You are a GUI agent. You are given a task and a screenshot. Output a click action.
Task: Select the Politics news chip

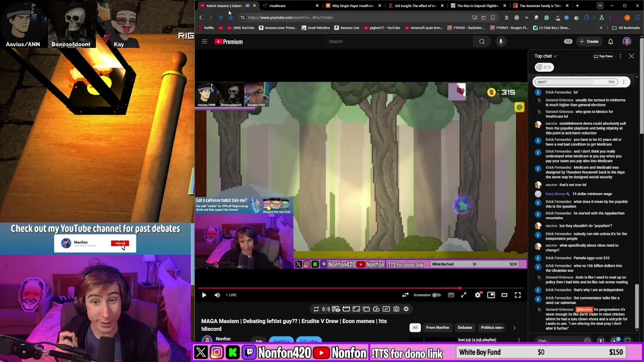click(492, 328)
